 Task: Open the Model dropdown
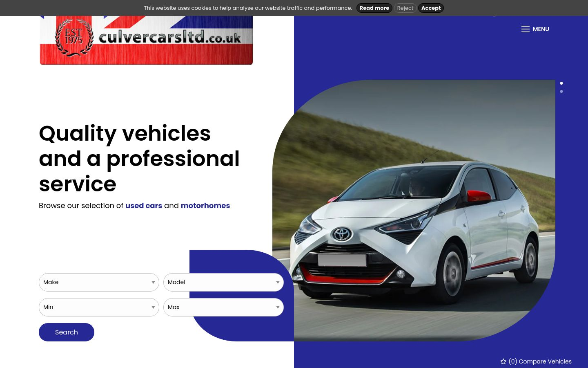click(223, 282)
